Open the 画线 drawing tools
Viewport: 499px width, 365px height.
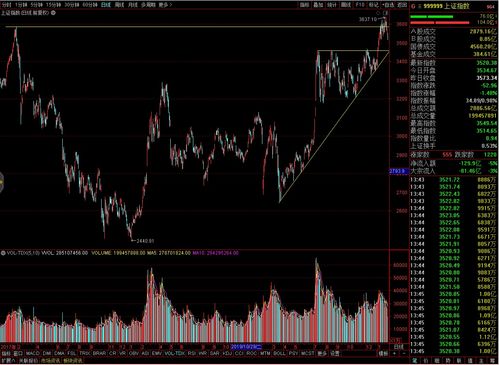[x=346, y=5]
